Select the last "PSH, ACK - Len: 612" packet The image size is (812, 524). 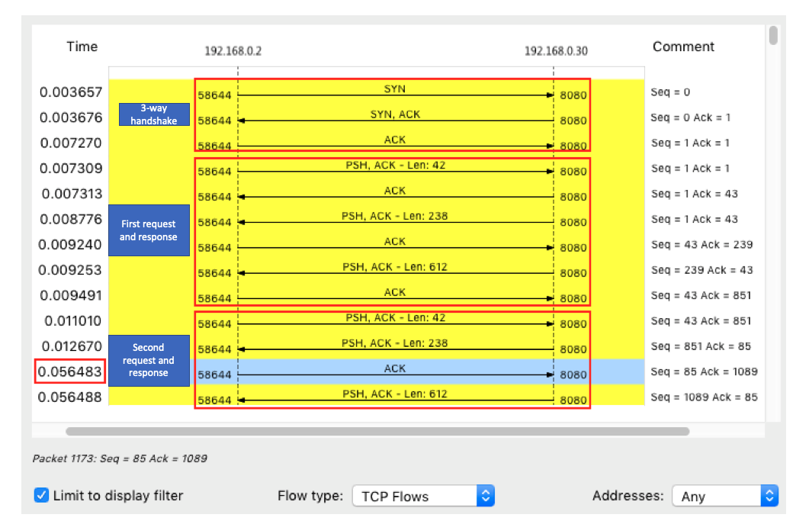[x=394, y=398]
